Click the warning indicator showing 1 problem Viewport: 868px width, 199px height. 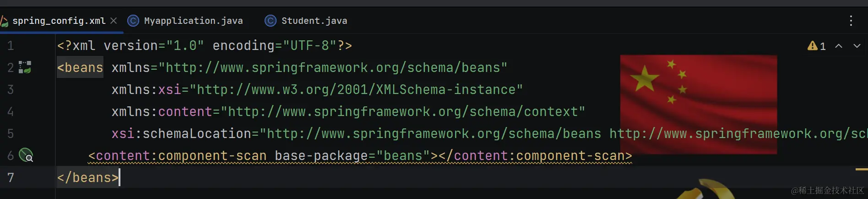[816, 46]
